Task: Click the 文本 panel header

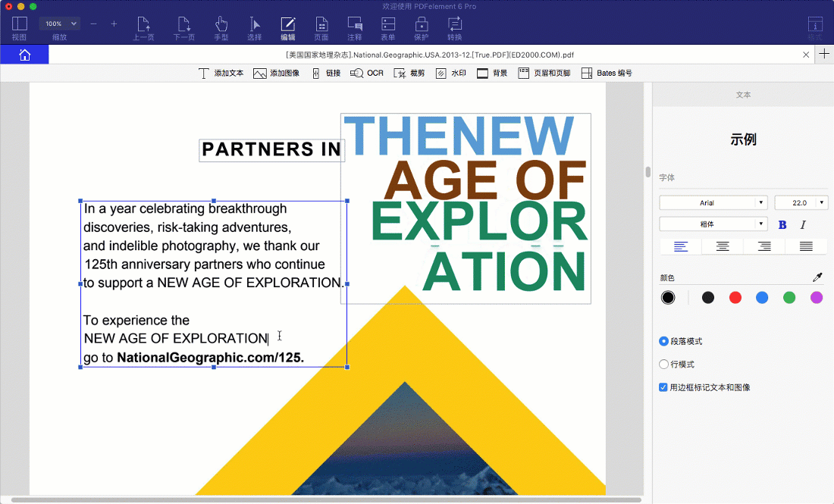Action: pos(743,95)
